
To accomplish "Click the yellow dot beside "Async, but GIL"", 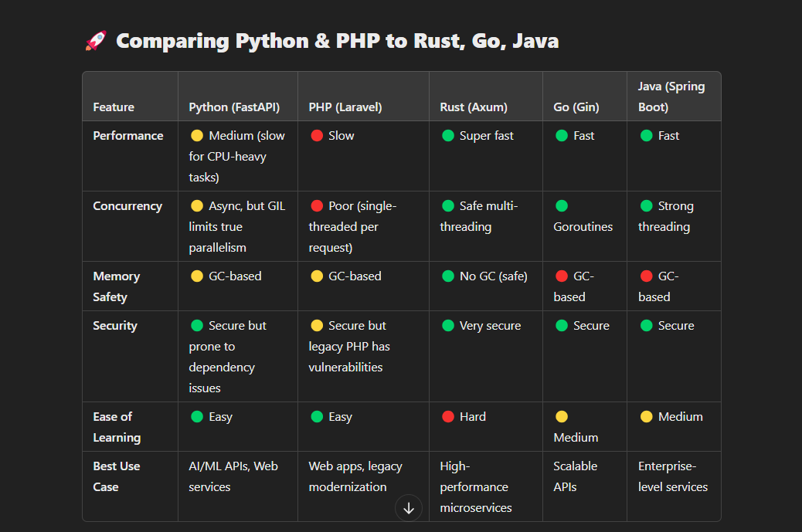I will click(197, 206).
